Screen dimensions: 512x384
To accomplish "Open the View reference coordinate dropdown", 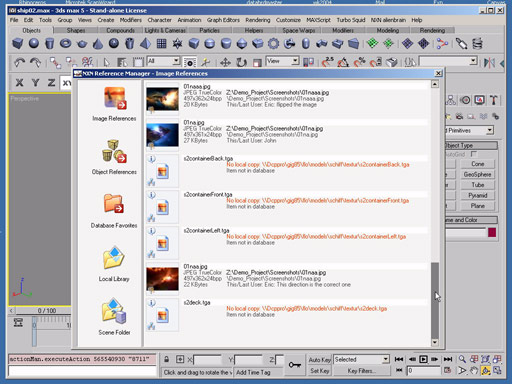I will click(282, 61).
